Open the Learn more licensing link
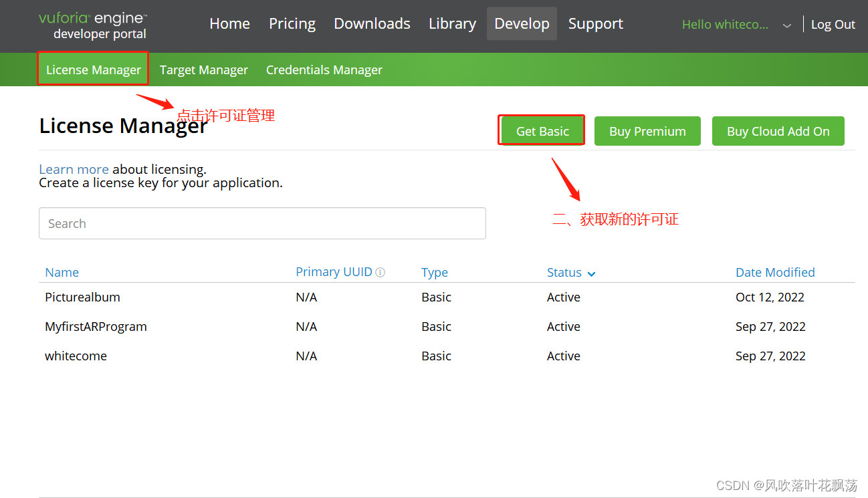This screenshot has width=868, height=498. coord(74,169)
